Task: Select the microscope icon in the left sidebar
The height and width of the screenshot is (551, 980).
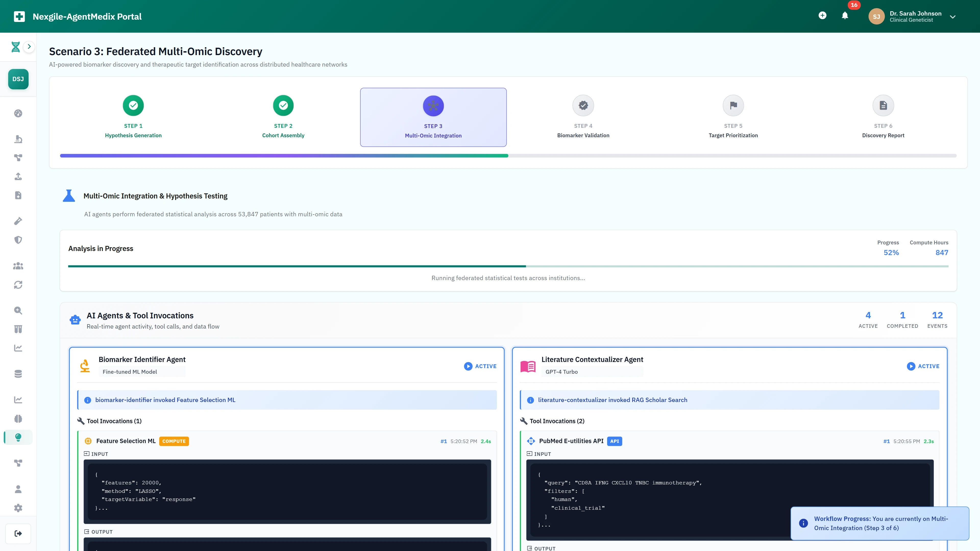Action: 18,139
